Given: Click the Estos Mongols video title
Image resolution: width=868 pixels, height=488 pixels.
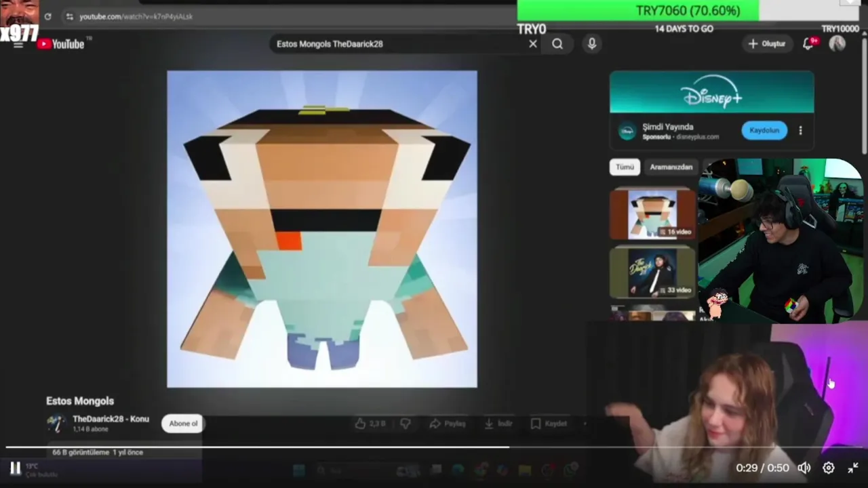Looking at the screenshot, I should pos(80,401).
